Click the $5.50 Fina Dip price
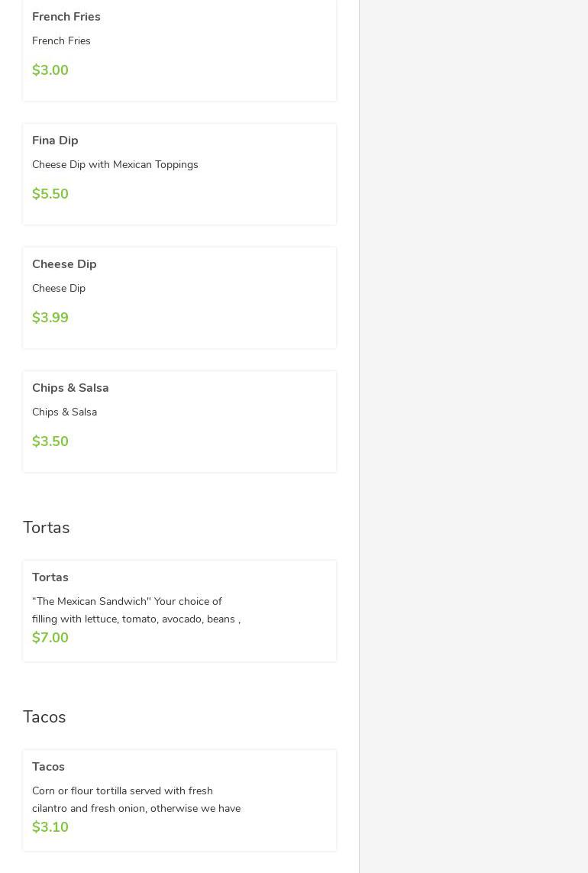Screen dimensions: 588x873 click(x=50, y=194)
